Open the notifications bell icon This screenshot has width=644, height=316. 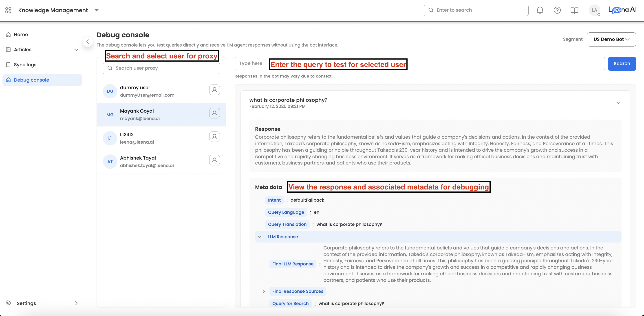[540, 10]
